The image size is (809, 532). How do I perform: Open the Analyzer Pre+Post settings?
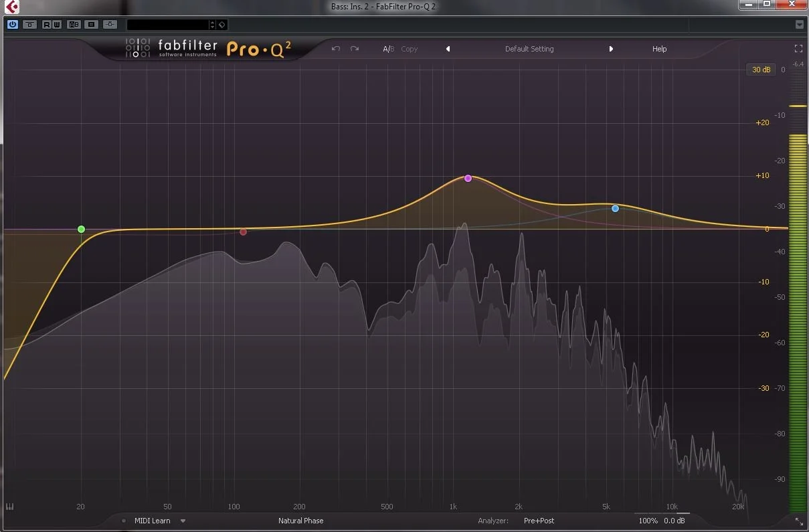(539, 521)
